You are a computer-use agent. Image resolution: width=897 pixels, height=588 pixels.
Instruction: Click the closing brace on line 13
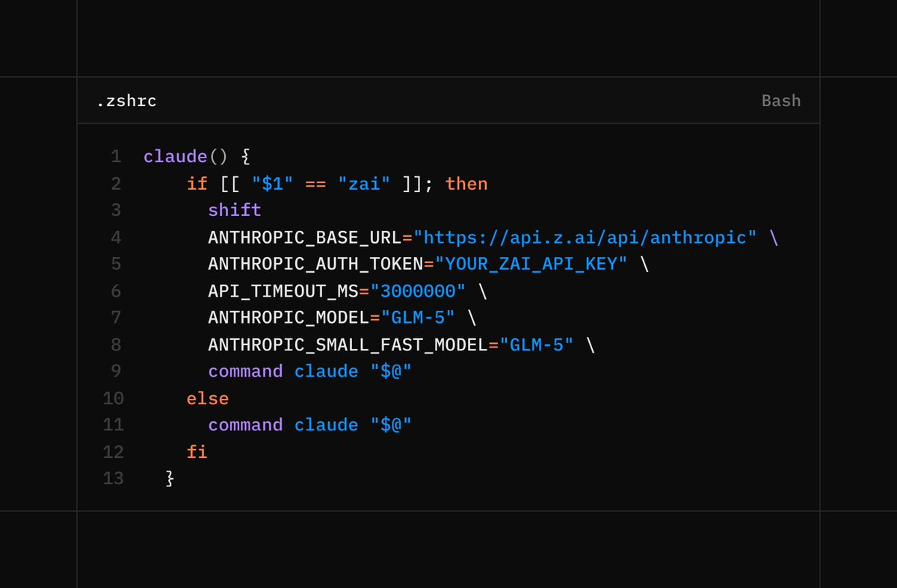click(x=170, y=478)
